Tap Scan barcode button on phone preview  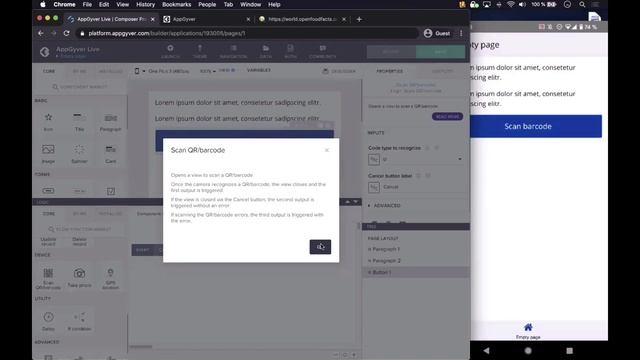pos(536,126)
